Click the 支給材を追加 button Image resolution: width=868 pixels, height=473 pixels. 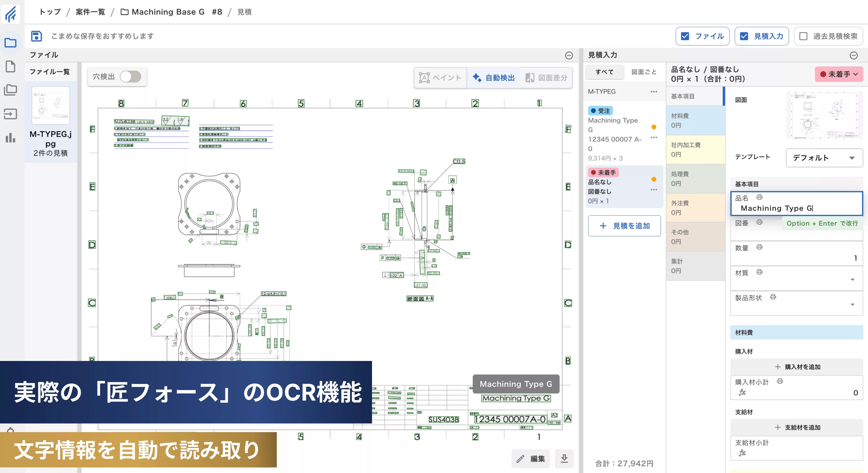tap(797, 427)
